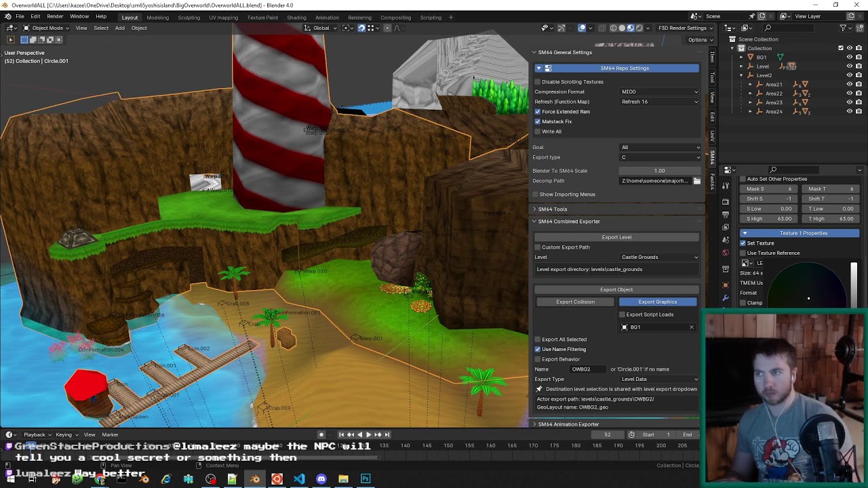This screenshot has width=868, height=488.
Task: Check Show Importing Menus
Action: point(536,195)
